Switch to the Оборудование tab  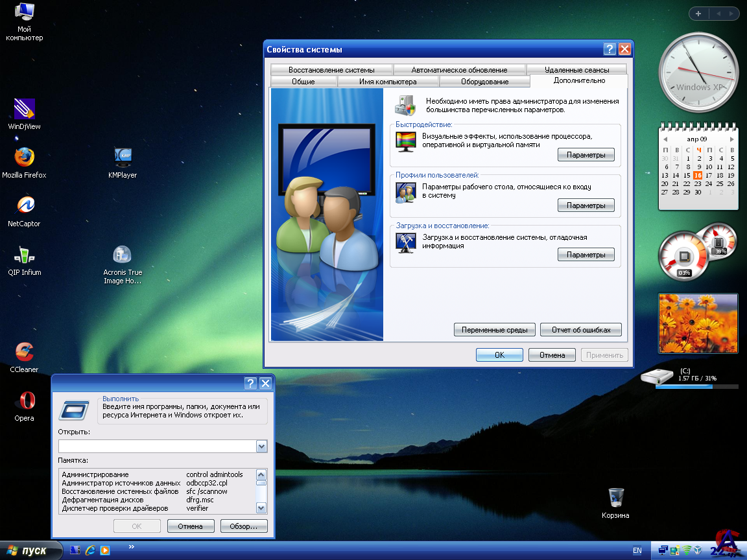pos(484,82)
